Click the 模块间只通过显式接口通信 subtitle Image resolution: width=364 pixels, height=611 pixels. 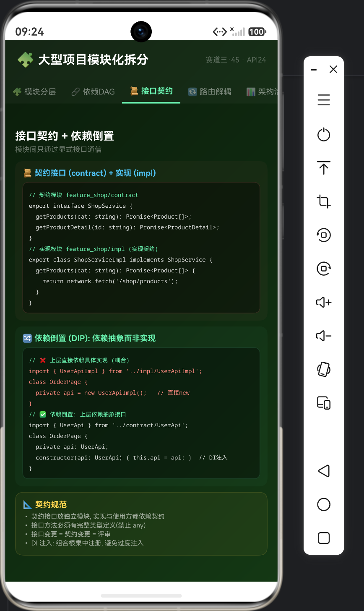pyautogui.click(x=58, y=149)
